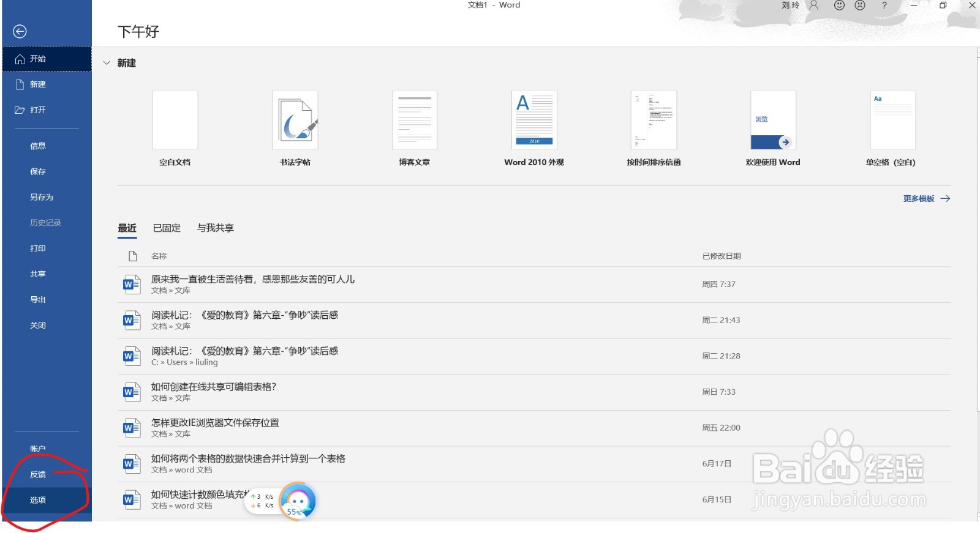Open the 更多模板 link
This screenshot has width=980, height=533.
pos(926,199)
